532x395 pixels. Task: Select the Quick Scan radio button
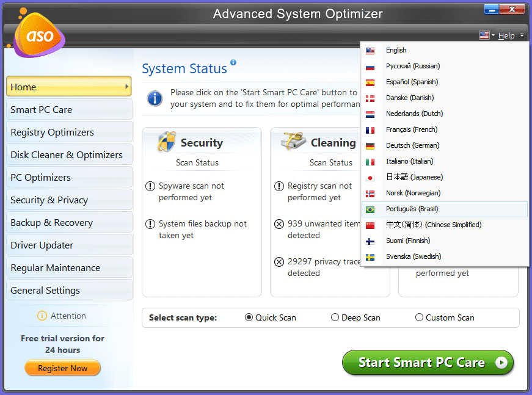click(249, 317)
